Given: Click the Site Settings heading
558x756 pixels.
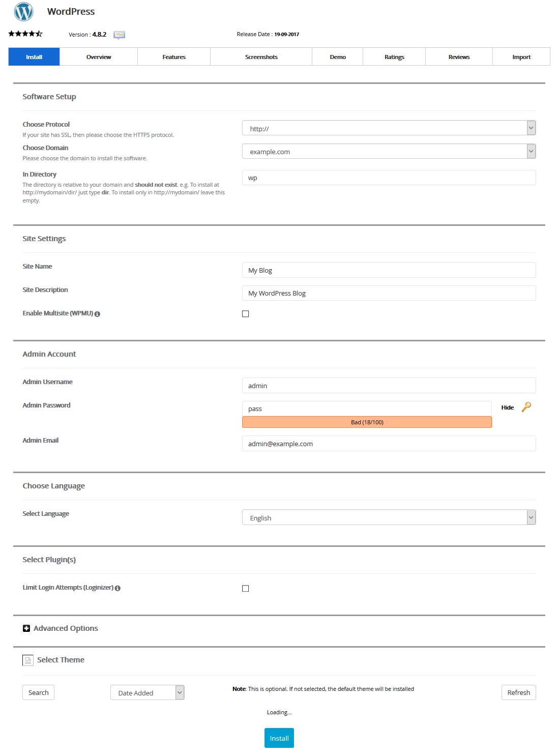Looking at the screenshot, I should (44, 239).
